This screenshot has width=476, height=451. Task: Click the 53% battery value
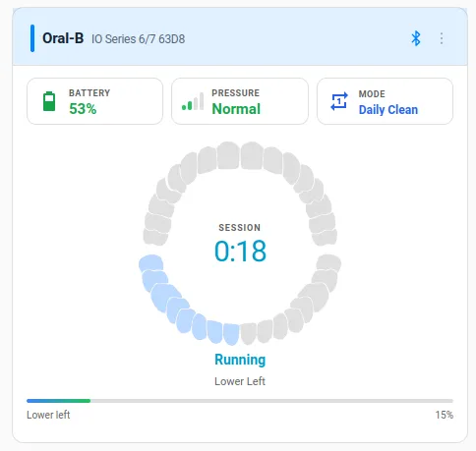[x=83, y=109]
